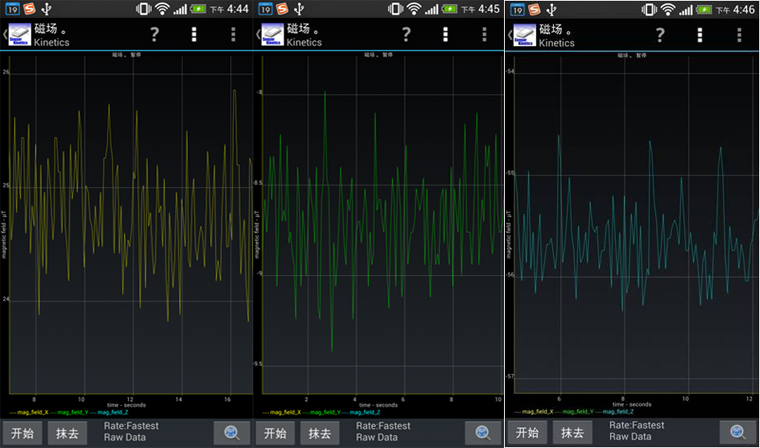
Task: Tap the green mag_field_Y legend on 4:44 screen
Action: click(x=69, y=413)
